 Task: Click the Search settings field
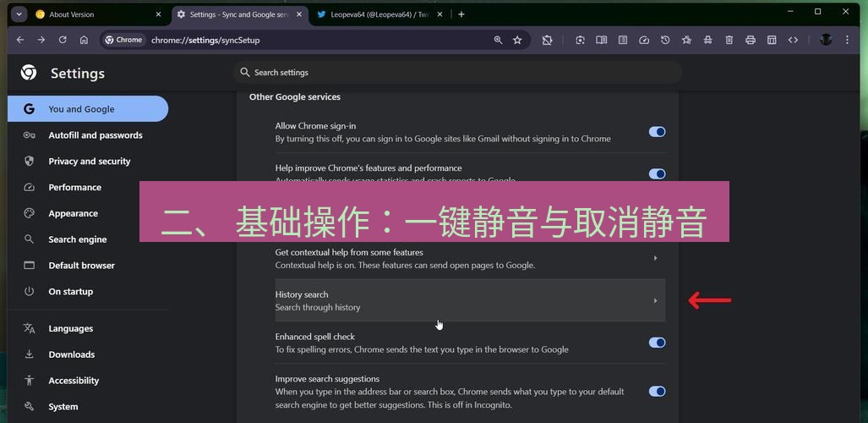click(457, 73)
